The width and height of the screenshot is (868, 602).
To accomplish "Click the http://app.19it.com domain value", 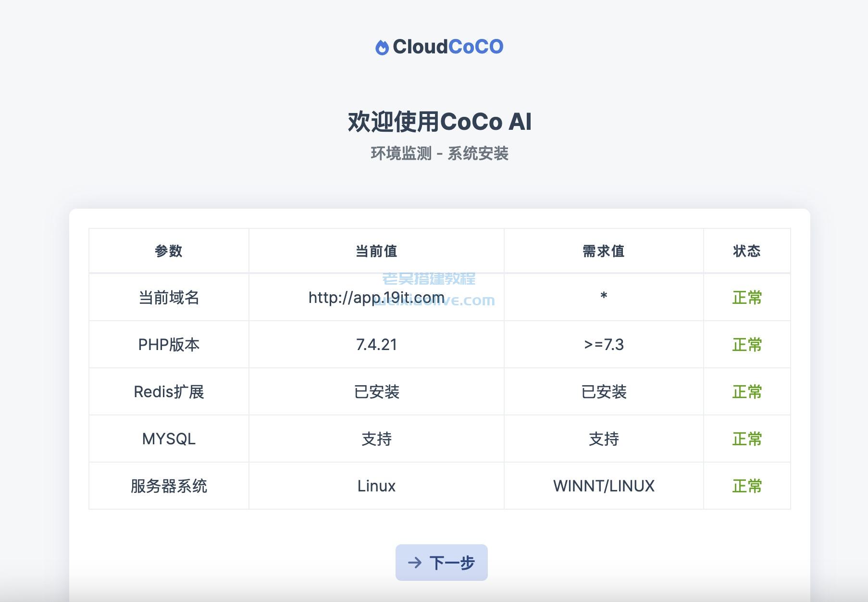I will pyautogui.click(x=376, y=298).
